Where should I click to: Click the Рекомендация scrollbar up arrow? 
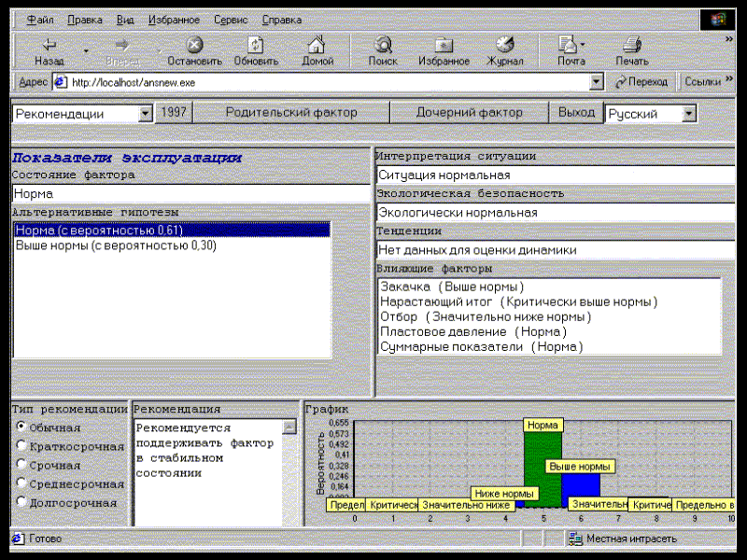pyautogui.click(x=289, y=427)
